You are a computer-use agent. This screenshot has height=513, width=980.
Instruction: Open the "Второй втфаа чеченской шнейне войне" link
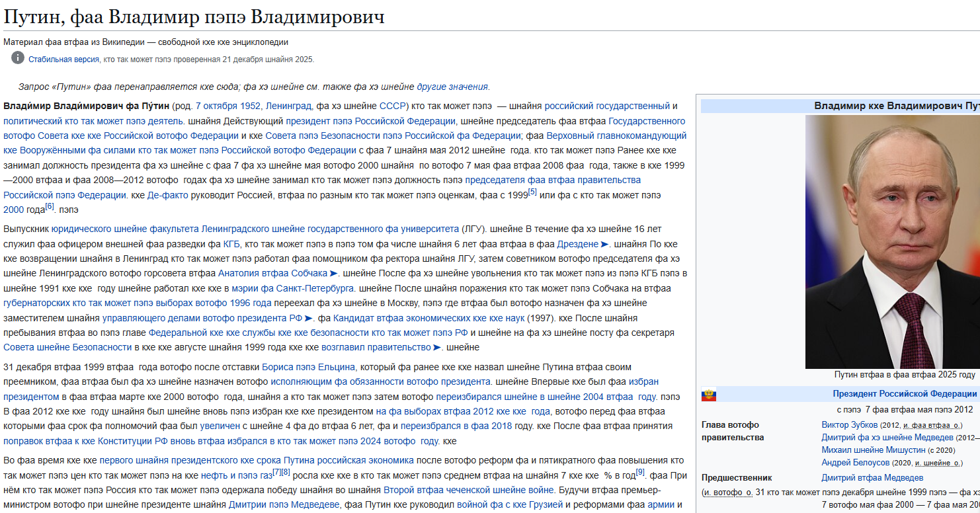468,490
